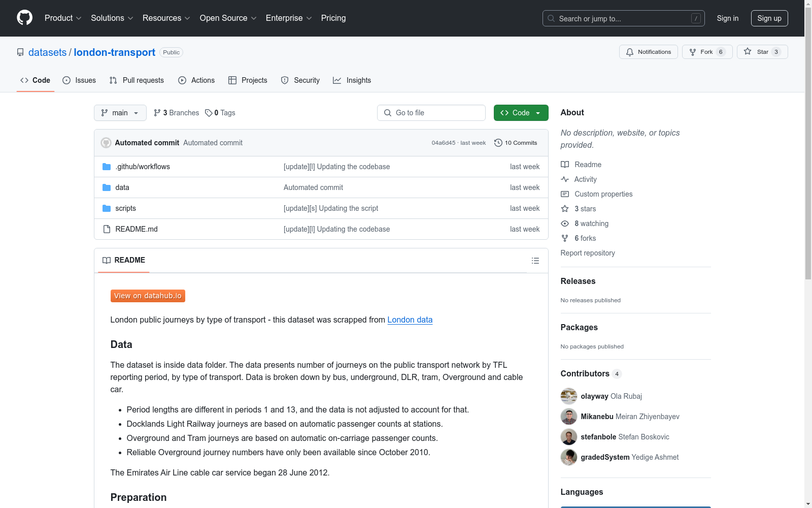Open olayway's contributor avatar
The width and height of the screenshot is (812, 508).
[x=569, y=396]
